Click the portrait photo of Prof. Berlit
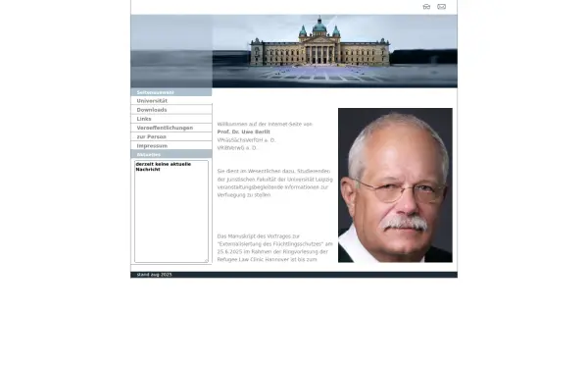The image size is (588, 368). coord(395,185)
